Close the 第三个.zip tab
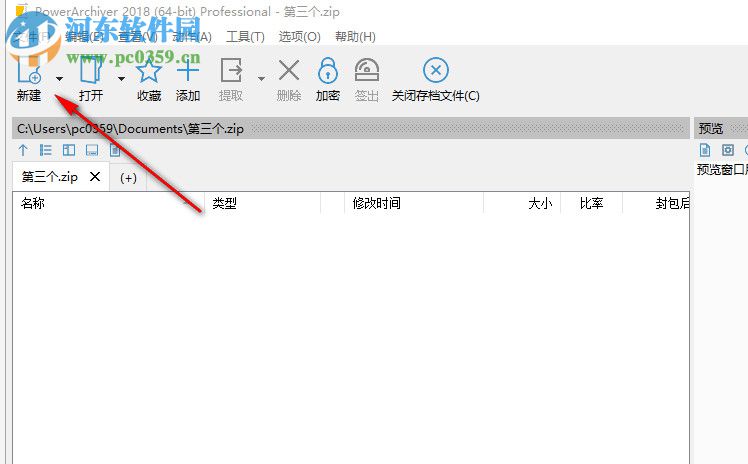748x464 pixels. pos(95,176)
